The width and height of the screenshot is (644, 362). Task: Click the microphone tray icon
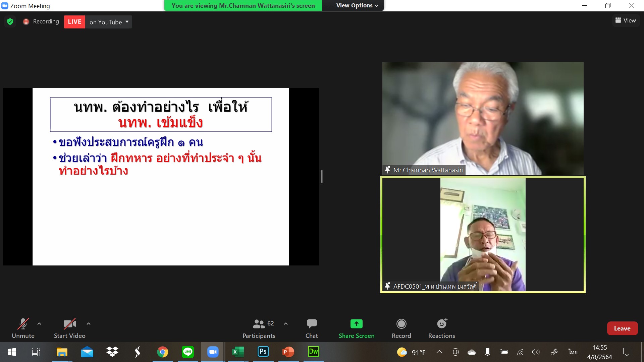point(487,352)
